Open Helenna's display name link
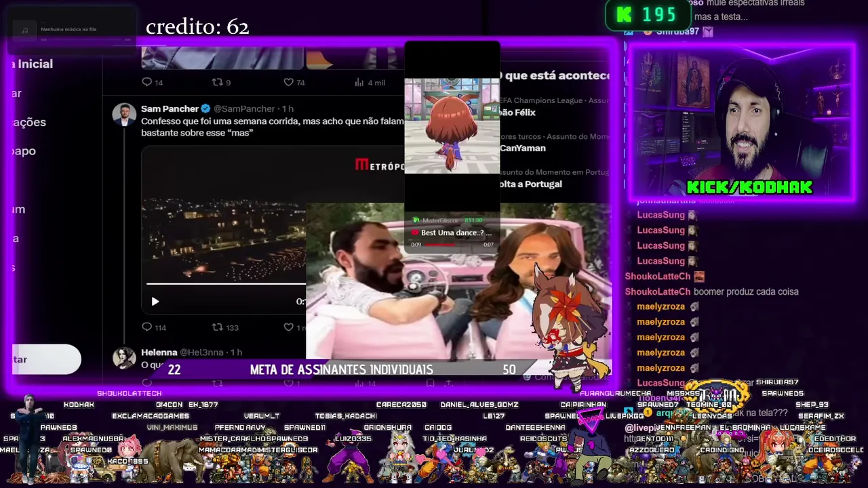Image resolution: width=868 pixels, height=488 pixels. 159,352
